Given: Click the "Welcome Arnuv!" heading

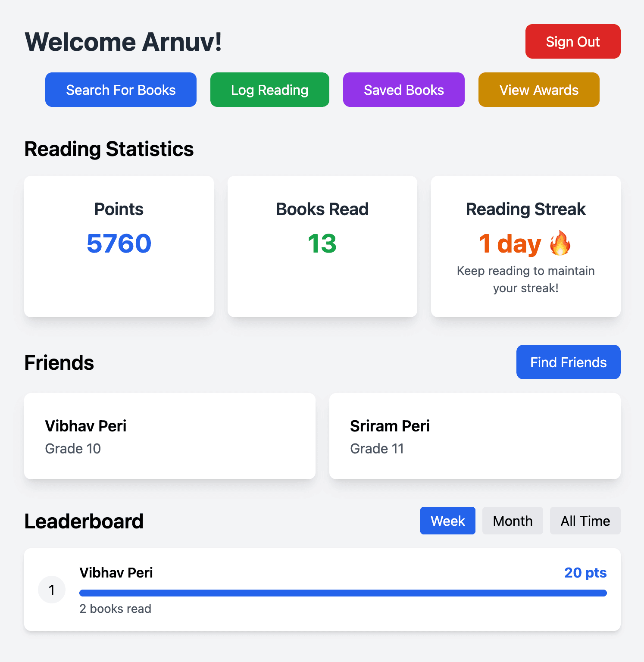Looking at the screenshot, I should point(123,42).
